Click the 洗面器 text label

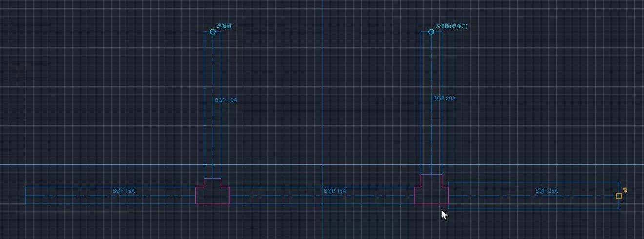coord(224,26)
